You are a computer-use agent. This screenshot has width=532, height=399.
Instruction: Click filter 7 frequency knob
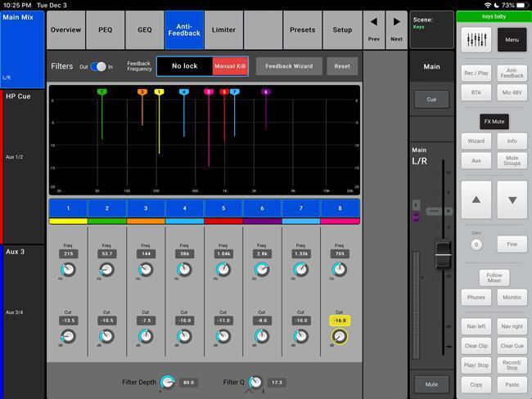point(301,270)
